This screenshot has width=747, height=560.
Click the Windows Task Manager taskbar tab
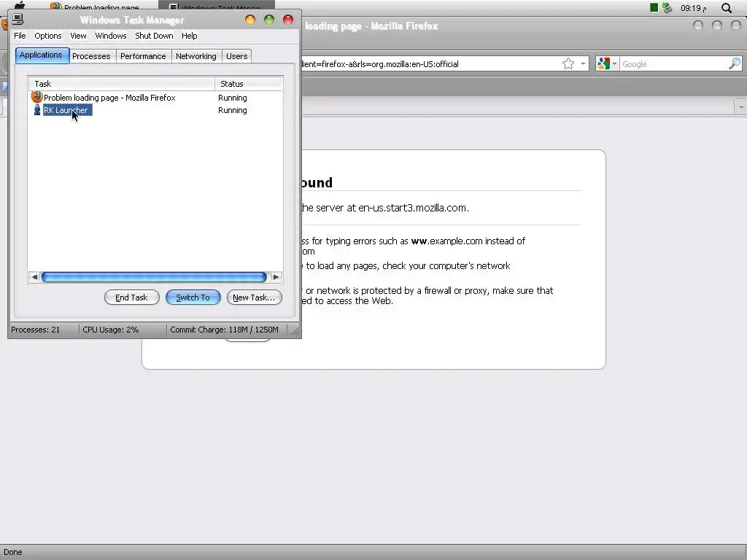[217, 7]
